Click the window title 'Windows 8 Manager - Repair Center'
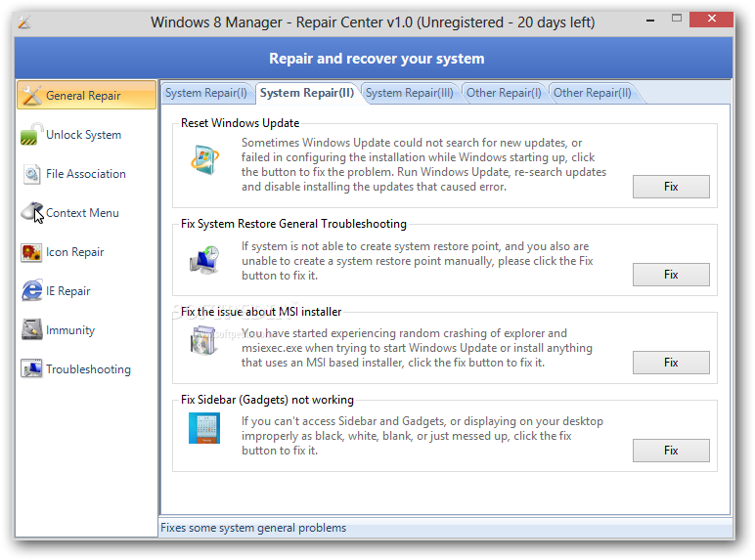 coord(373,22)
